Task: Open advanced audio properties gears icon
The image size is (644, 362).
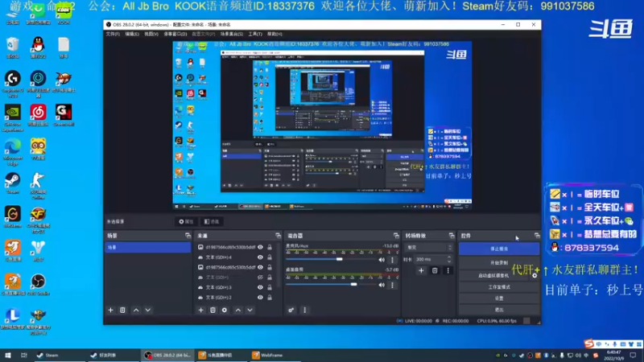Action: coord(291,311)
